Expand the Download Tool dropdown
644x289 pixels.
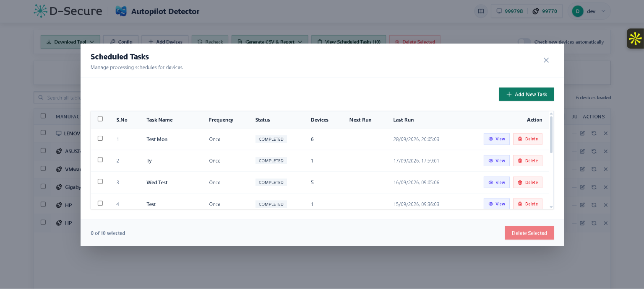70,42
